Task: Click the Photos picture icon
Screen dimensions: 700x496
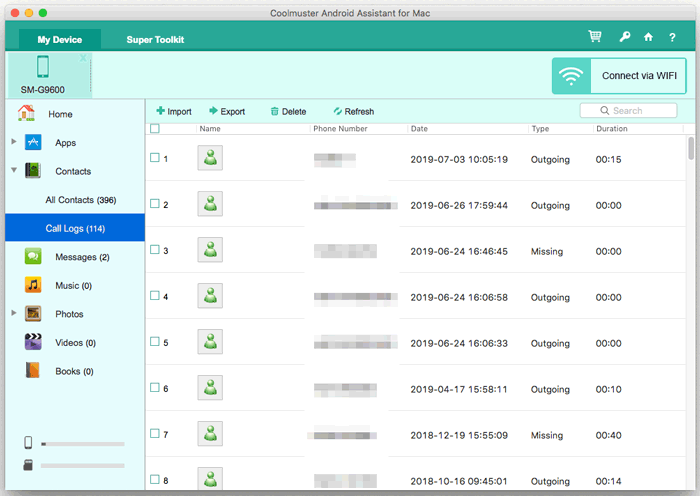Action: (33, 313)
